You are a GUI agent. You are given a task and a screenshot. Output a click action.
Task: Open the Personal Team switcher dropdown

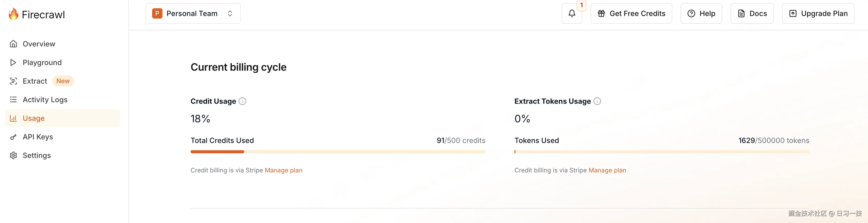coord(193,13)
